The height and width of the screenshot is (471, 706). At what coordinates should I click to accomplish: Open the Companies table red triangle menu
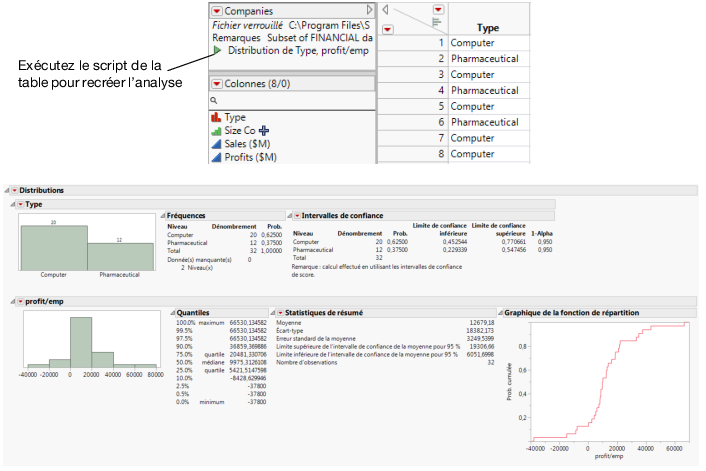(x=217, y=11)
